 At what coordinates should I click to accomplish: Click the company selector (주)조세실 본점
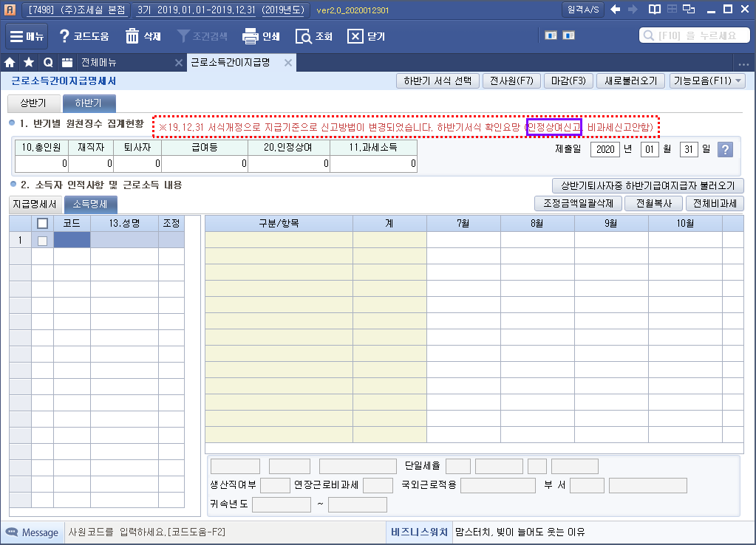pos(75,10)
